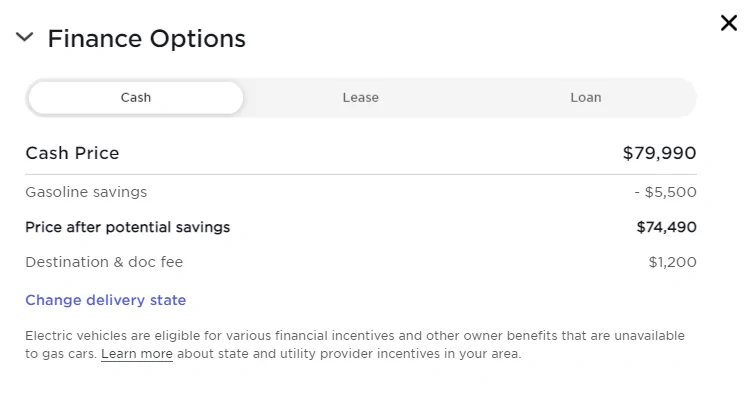This screenshot has width=752, height=397.
Task: Open the Learn more incentives link
Action: [137, 354]
